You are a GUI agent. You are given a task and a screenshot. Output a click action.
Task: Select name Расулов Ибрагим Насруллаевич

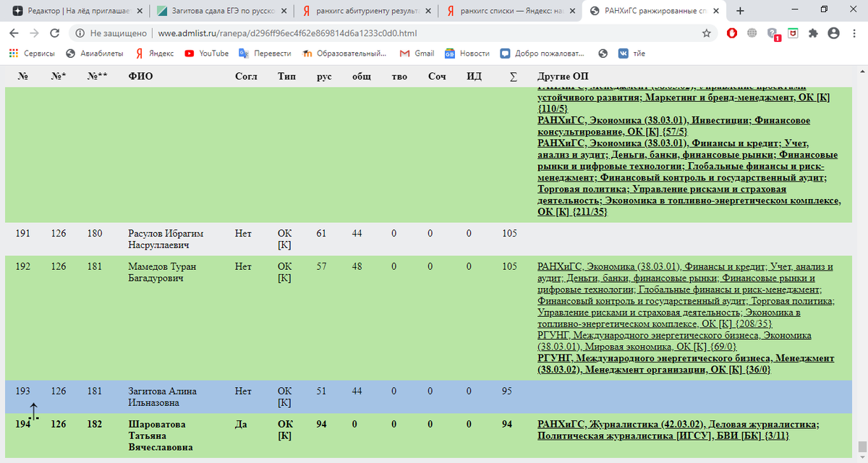pos(166,239)
